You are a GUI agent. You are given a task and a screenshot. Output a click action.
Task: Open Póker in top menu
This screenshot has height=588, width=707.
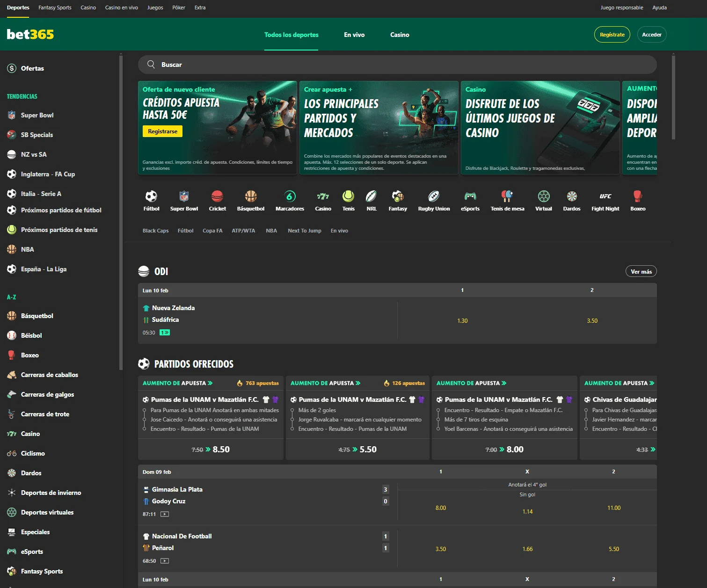tap(179, 7)
